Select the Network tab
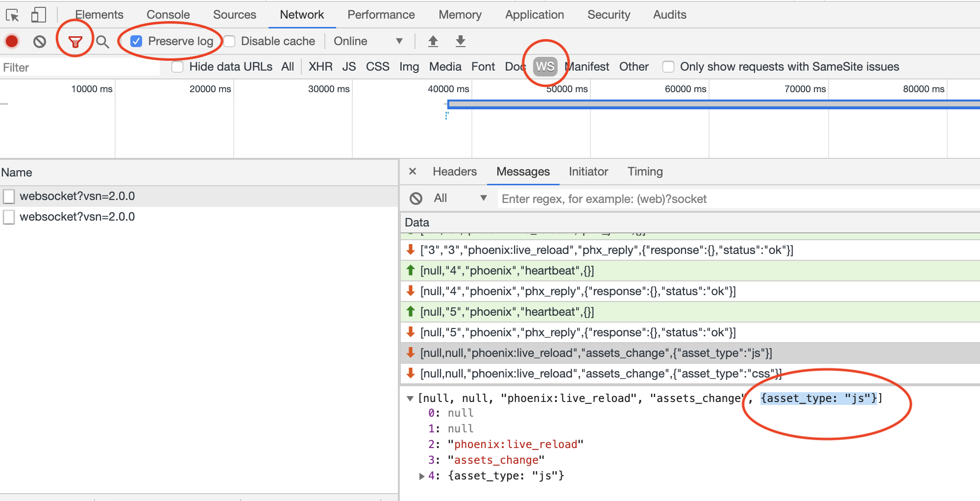The image size is (980, 501). pos(302,15)
